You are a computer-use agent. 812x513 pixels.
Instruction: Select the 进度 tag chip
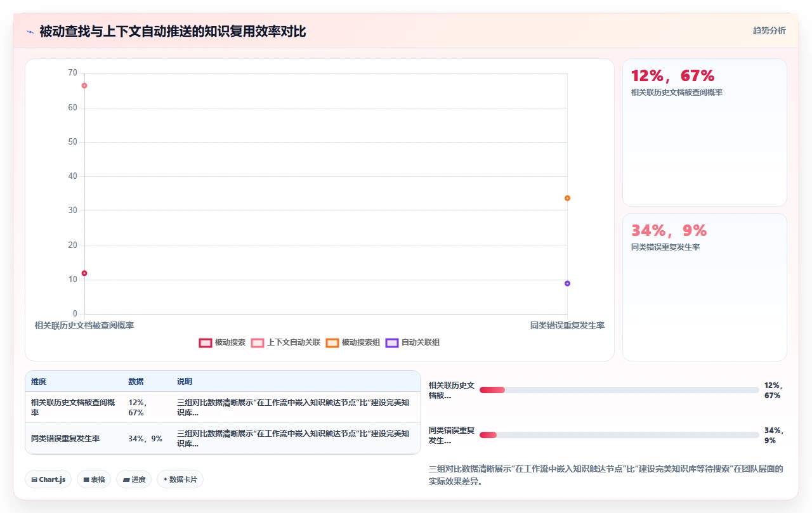click(134, 479)
